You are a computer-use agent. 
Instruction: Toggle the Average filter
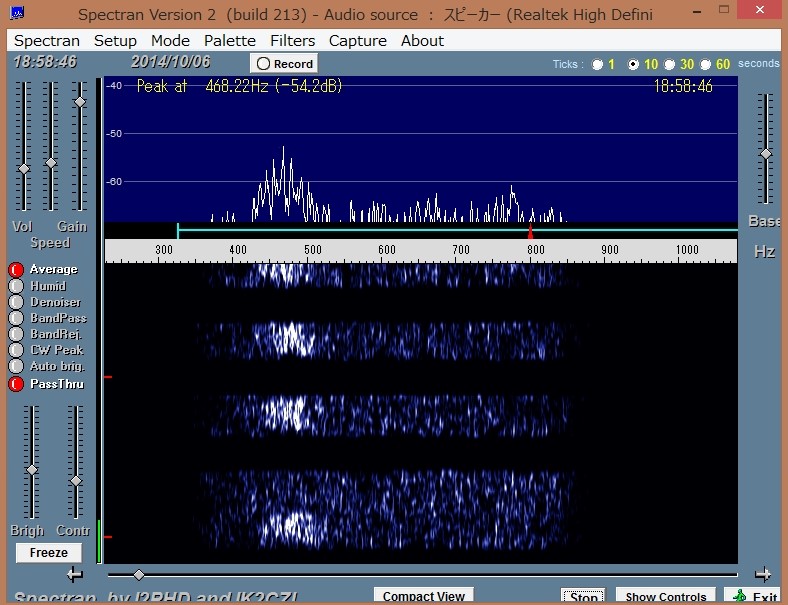coord(16,270)
